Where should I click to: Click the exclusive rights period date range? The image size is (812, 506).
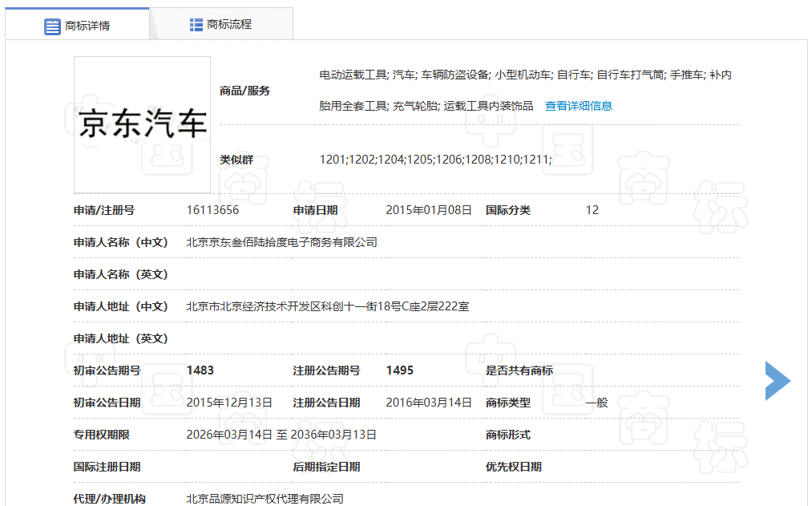point(281,435)
